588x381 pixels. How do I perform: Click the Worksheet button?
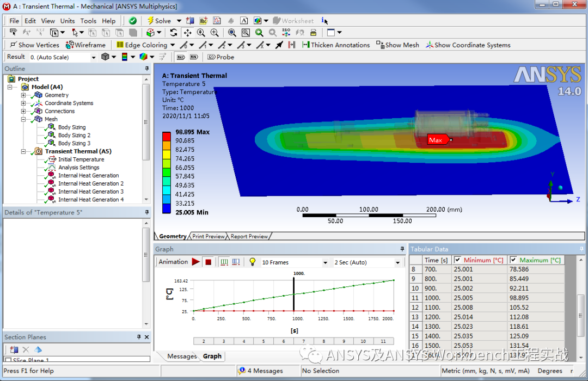(293, 21)
